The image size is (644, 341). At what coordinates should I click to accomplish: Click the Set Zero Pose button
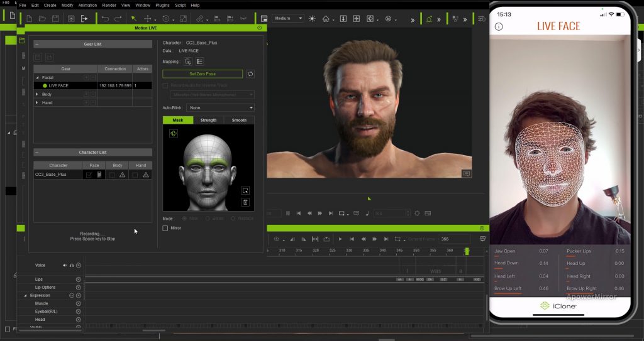[x=203, y=74]
